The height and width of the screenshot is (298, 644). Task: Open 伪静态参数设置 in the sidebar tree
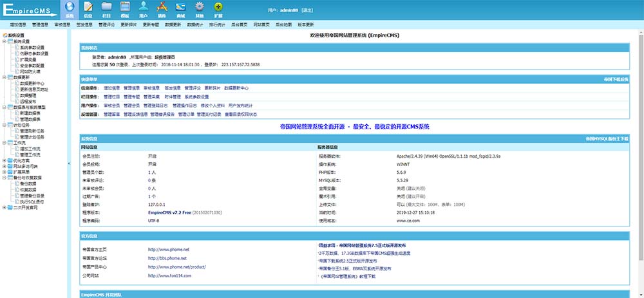coord(34,53)
